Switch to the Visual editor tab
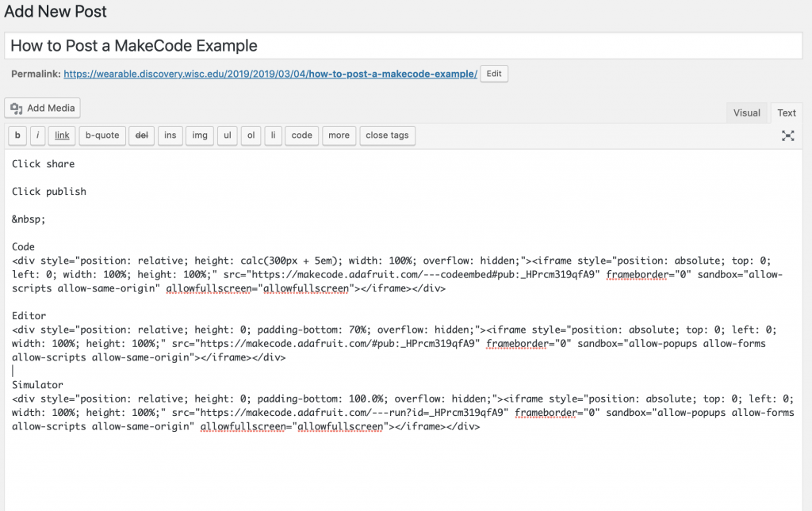Image resolution: width=812 pixels, height=511 pixels. point(746,112)
